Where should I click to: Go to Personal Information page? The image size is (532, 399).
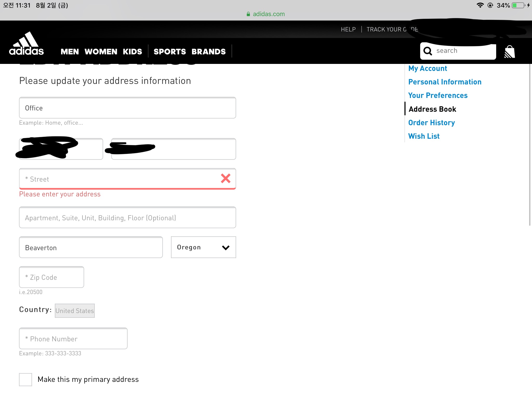point(445,82)
